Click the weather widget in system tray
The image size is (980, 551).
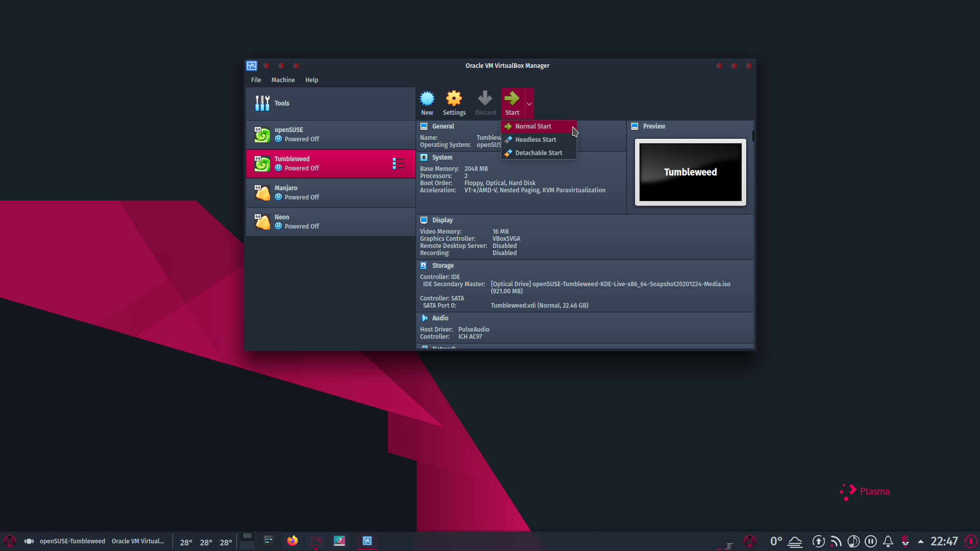click(x=786, y=541)
